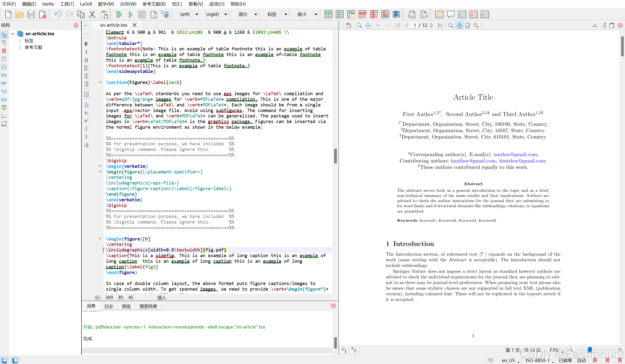
Task: Toggle the bottom messages panel button
Action: click(x=15, y=360)
